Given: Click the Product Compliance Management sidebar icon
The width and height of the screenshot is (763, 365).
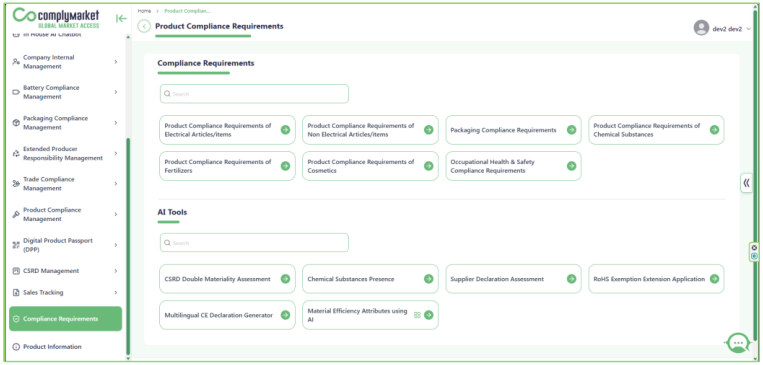Looking at the screenshot, I should pyautogui.click(x=16, y=215).
